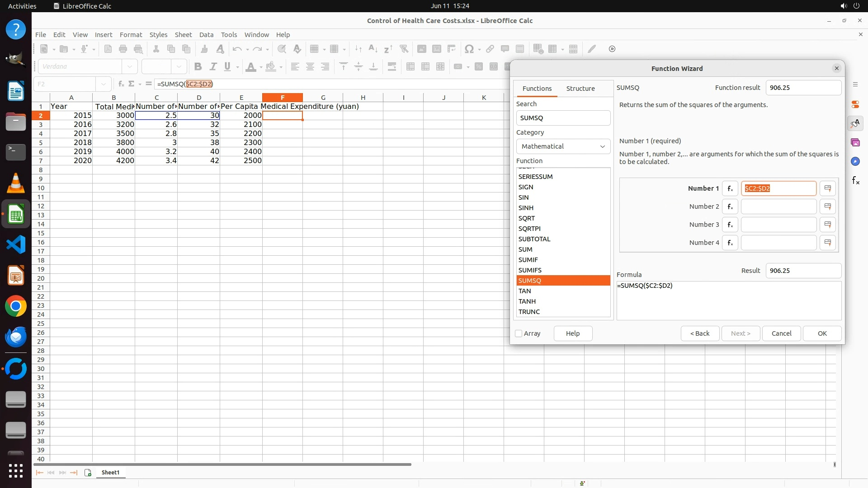Enable the Array checkbox

coord(519,333)
